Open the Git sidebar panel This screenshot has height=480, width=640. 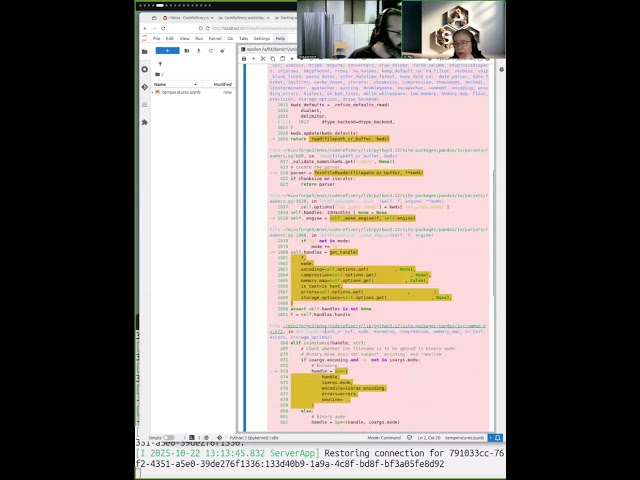coord(144,87)
